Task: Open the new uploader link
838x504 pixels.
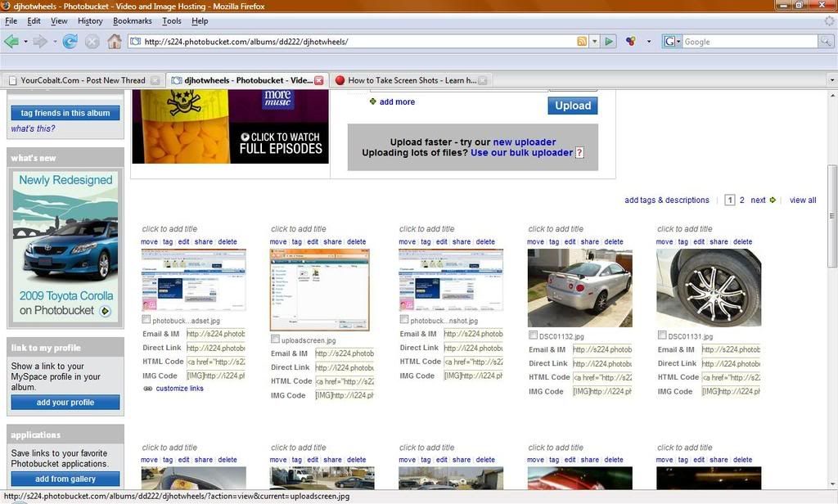Action: [x=525, y=142]
